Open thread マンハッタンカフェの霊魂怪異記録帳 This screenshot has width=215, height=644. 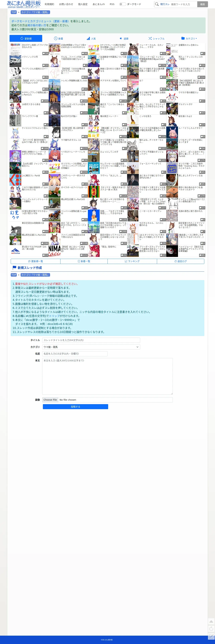tap(73, 105)
